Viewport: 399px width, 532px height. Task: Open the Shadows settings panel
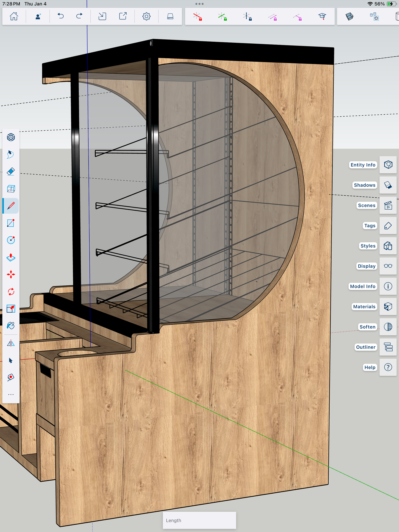(388, 185)
